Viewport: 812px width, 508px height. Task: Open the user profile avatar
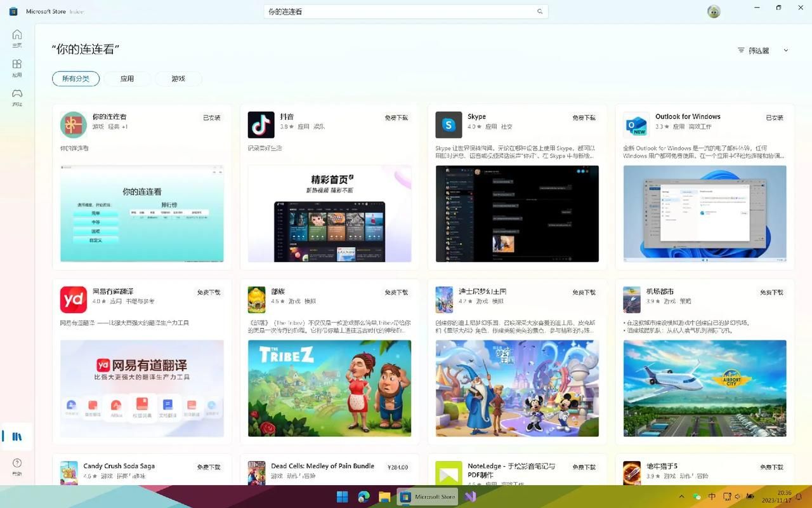click(x=714, y=11)
